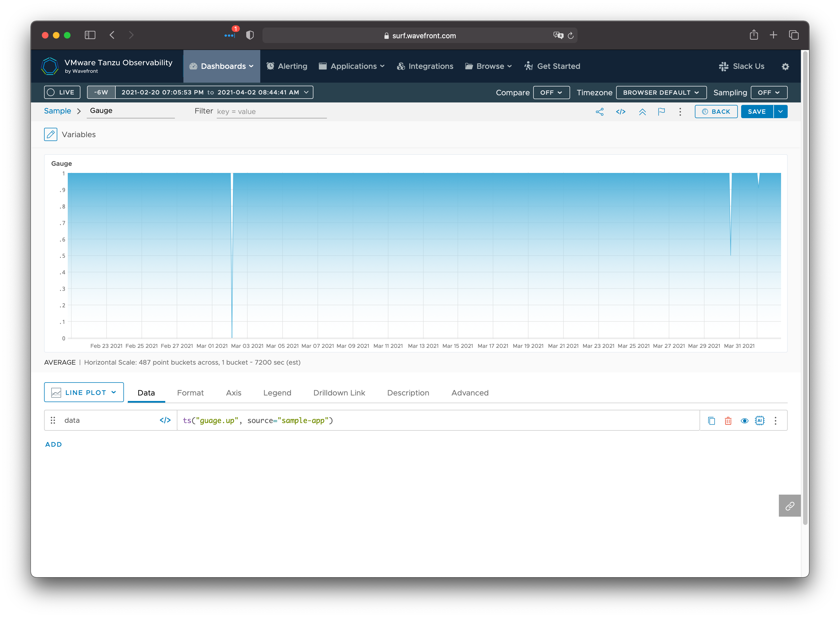Click the collapse double-chevron icon
The image size is (840, 618).
pos(642,112)
